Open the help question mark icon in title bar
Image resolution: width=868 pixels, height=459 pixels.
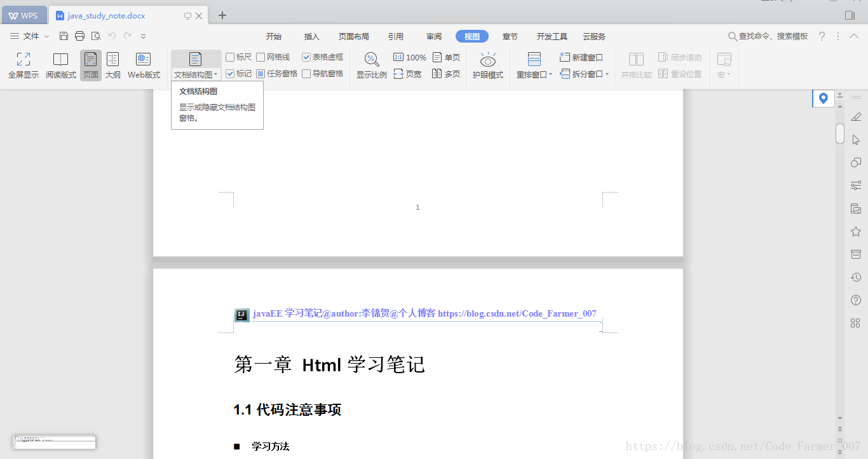(x=822, y=36)
